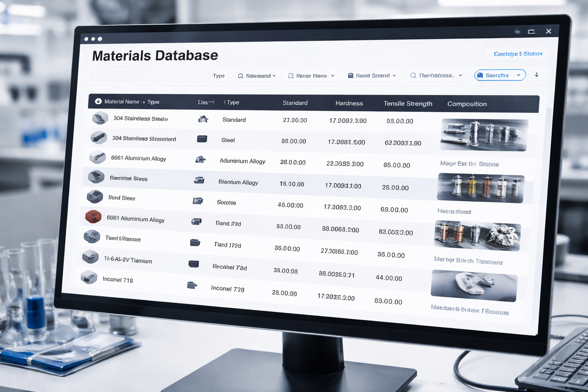Click the type icon beside Steel type row
Viewport: 588px width, 392px height.
pyautogui.click(x=202, y=139)
